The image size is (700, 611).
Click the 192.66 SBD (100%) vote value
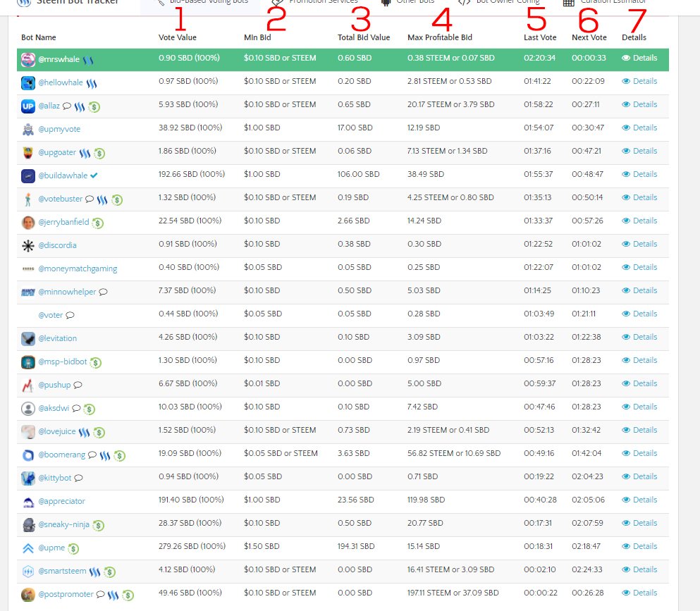click(192, 174)
